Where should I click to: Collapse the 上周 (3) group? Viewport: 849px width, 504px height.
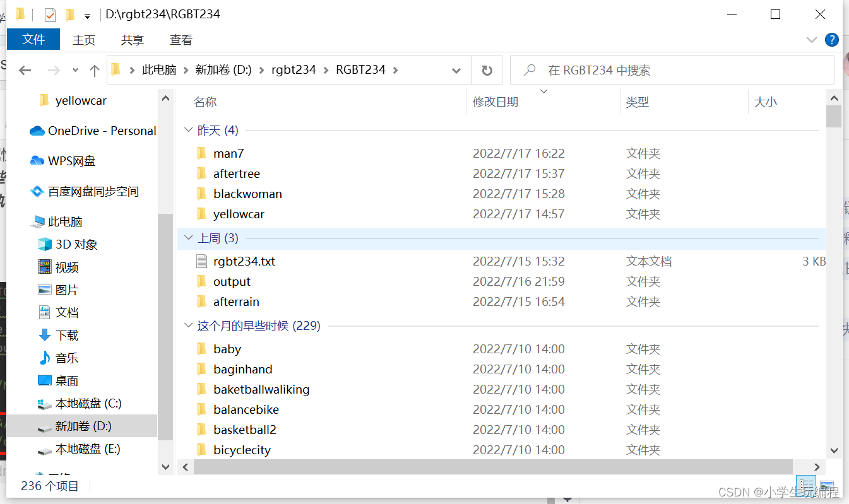pos(188,238)
